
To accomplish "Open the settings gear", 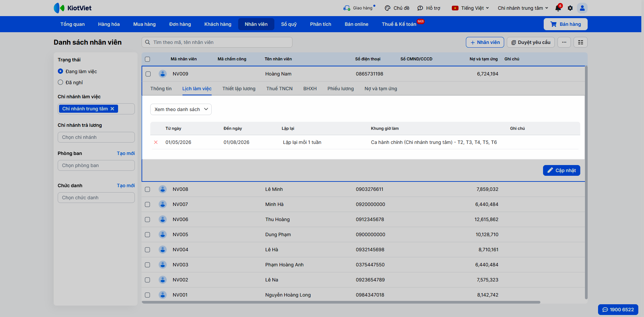I will pos(570,8).
